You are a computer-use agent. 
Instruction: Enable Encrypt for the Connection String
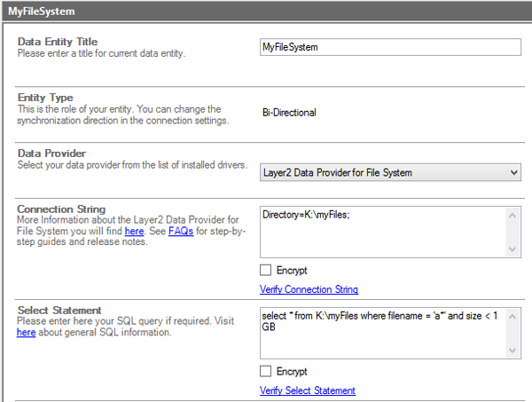[266, 271]
